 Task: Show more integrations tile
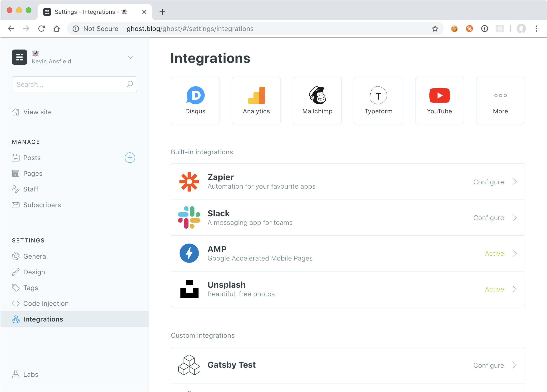500,100
